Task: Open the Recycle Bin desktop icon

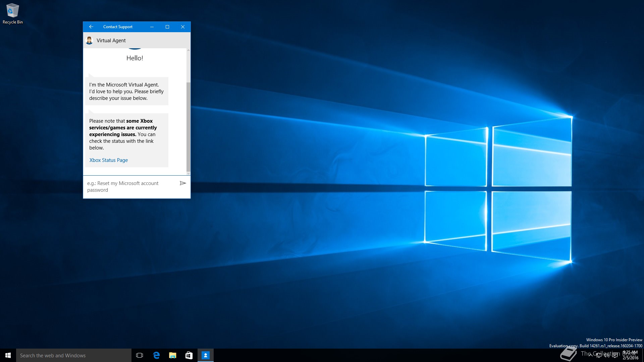Action: click(13, 14)
